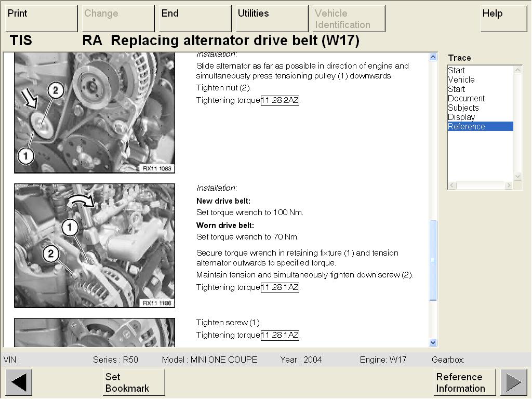Open Reference Information
This screenshot has height=399, width=532.
[x=464, y=382]
